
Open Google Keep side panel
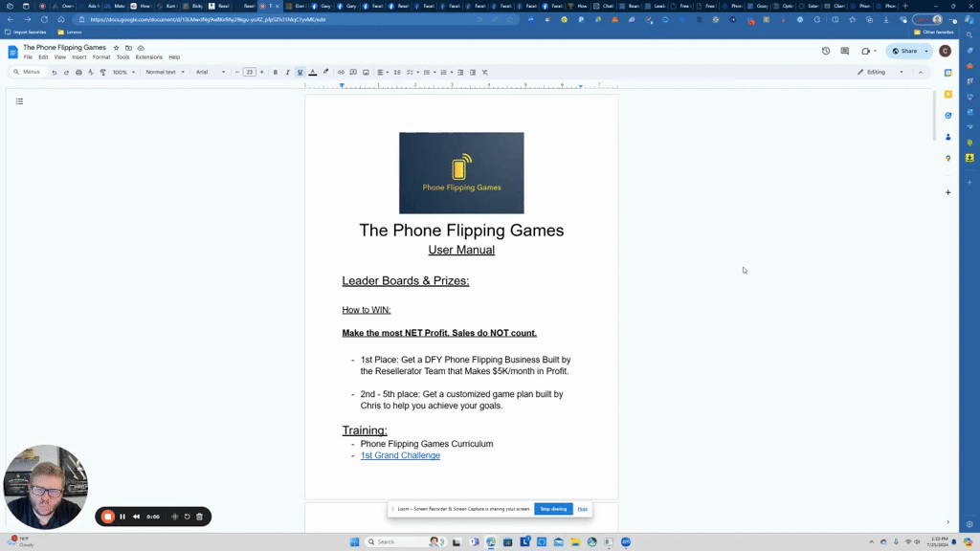pyautogui.click(x=948, y=95)
